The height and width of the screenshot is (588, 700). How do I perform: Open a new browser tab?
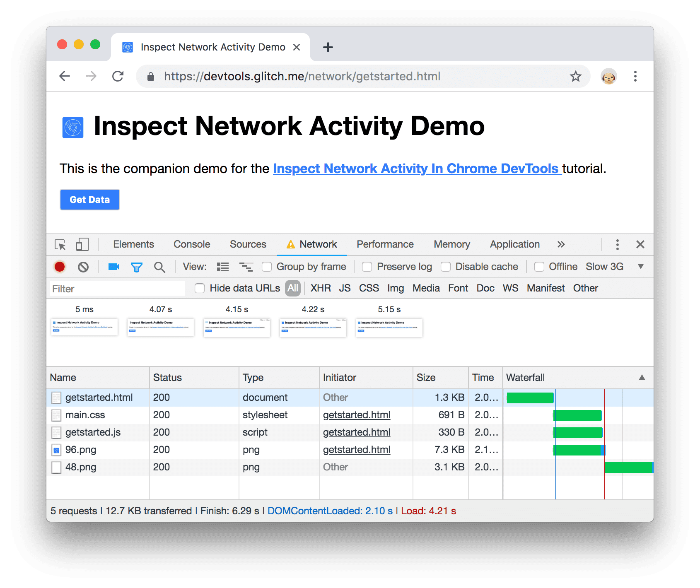point(328,47)
